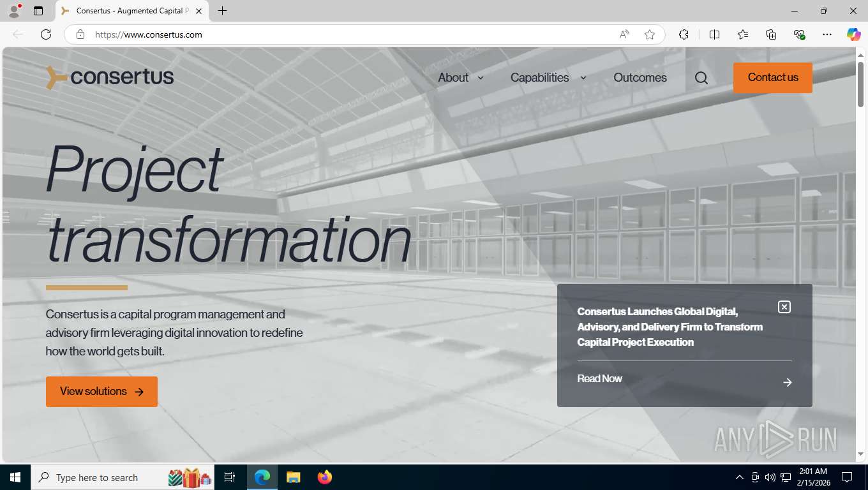This screenshot has height=490, width=868.
Task: Open Edge Settings and more menu
Action: pos(827,34)
